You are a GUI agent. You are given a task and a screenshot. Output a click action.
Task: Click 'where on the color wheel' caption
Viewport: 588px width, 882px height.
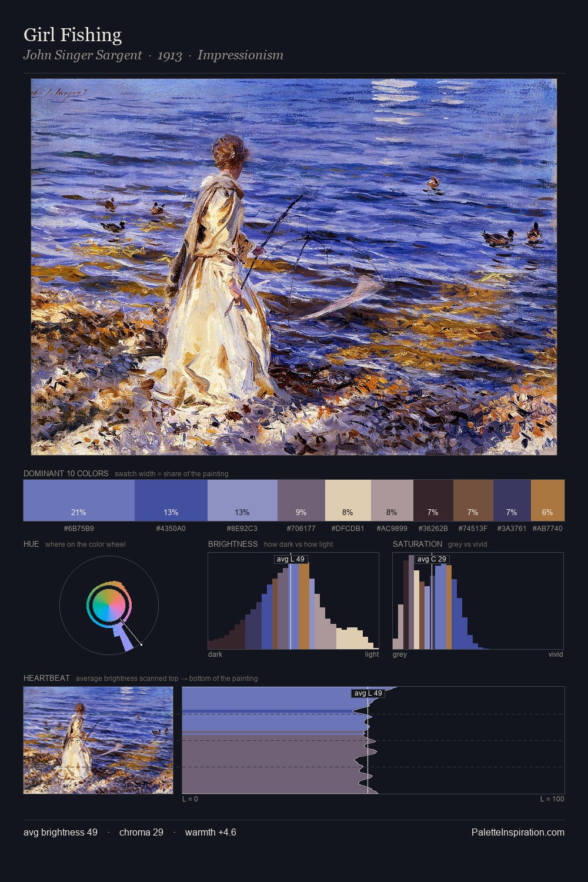tap(85, 544)
